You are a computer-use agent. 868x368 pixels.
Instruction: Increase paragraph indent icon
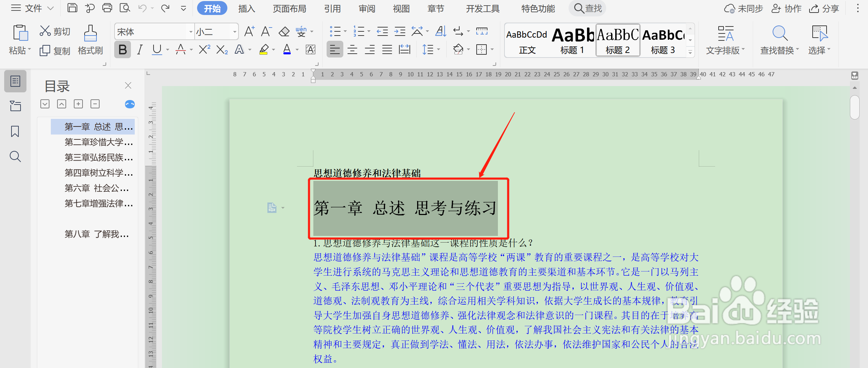[x=400, y=32]
